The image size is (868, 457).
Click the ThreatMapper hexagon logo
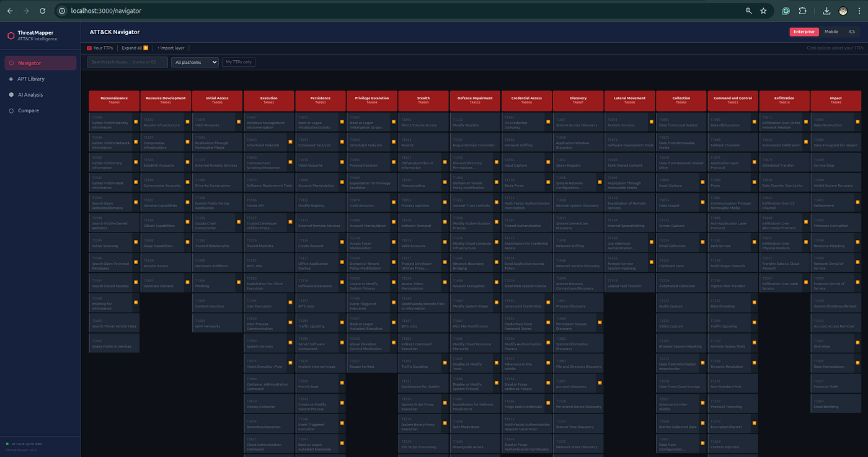(11, 36)
